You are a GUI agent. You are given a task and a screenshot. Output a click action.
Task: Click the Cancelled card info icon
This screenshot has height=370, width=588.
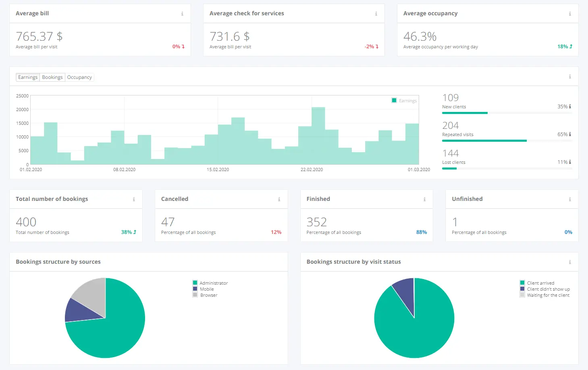point(279,199)
